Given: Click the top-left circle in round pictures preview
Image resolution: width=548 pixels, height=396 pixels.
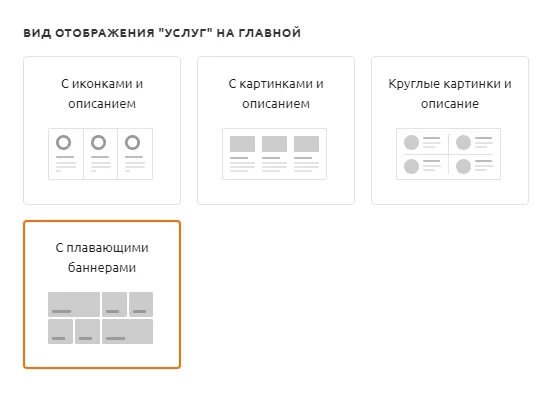Looking at the screenshot, I should pos(411,143).
